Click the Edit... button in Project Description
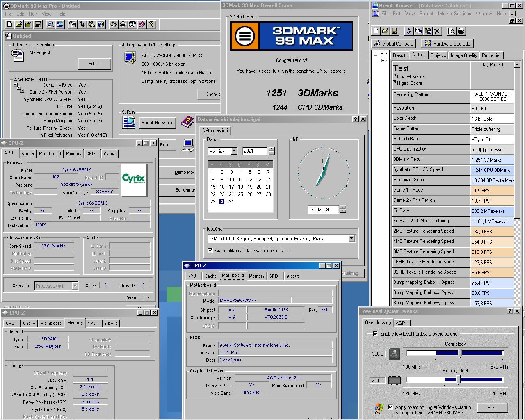This screenshot has width=525, height=420. [x=94, y=64]
